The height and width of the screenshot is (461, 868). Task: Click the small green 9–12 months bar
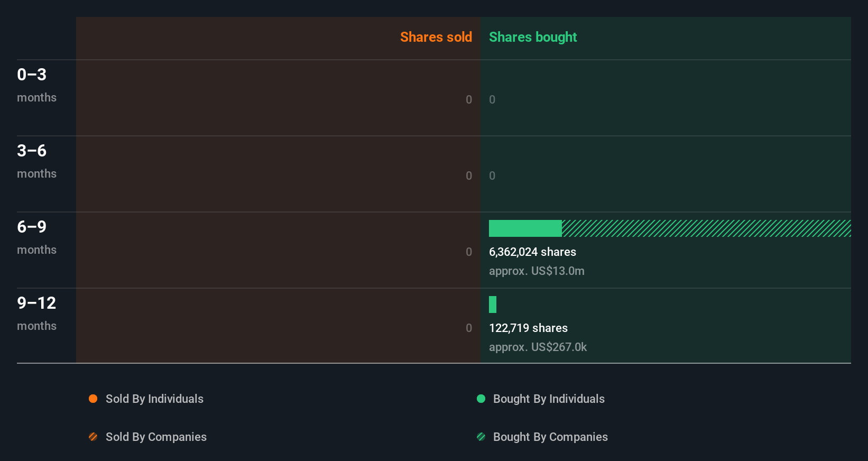[493, 305]
